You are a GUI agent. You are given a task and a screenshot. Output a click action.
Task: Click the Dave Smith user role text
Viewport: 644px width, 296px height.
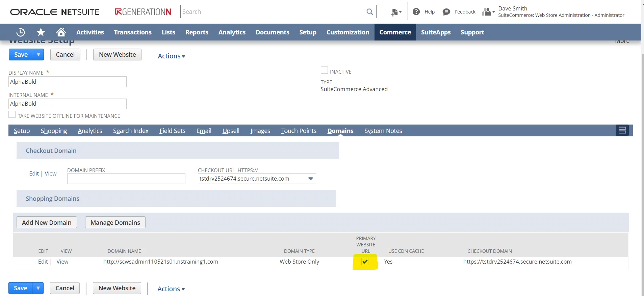tap(561, 12)
